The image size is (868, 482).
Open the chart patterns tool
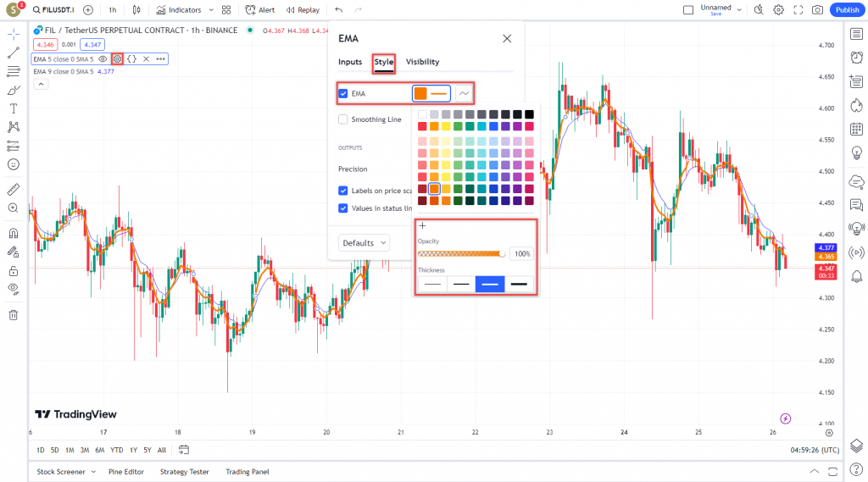(14, 127)
